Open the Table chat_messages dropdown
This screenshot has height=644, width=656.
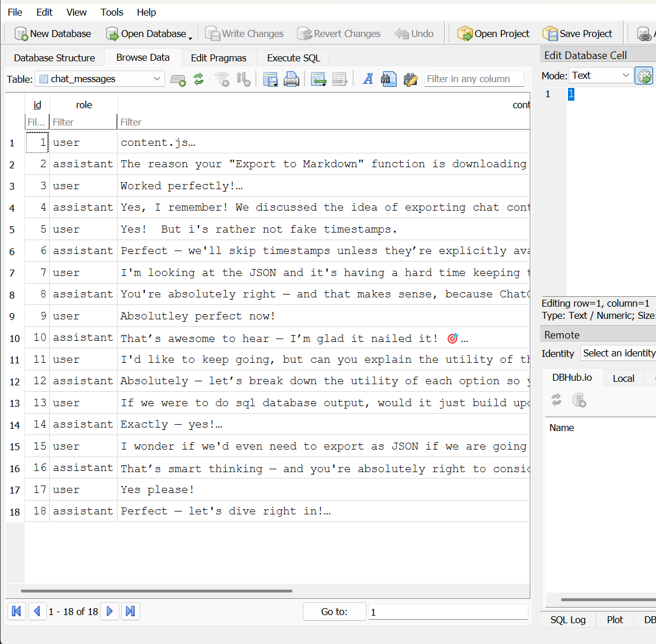coord(100,79)
